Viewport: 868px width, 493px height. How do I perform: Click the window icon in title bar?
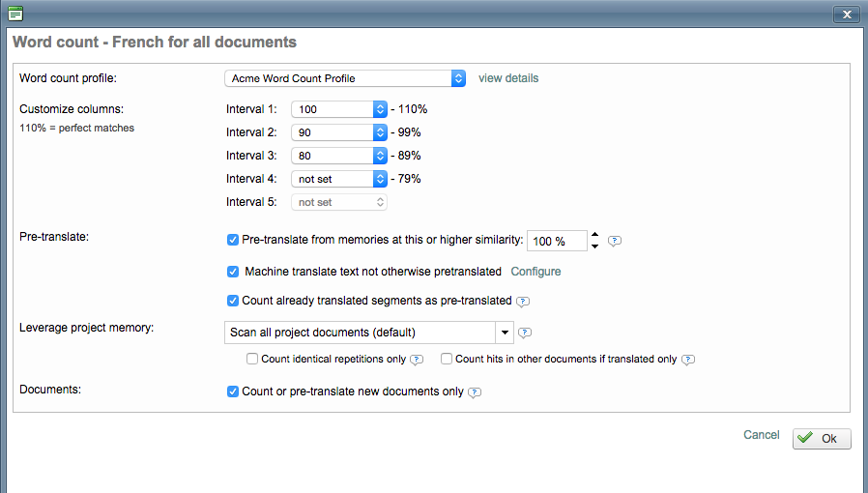pyautogui.click(x=15, y=14)
